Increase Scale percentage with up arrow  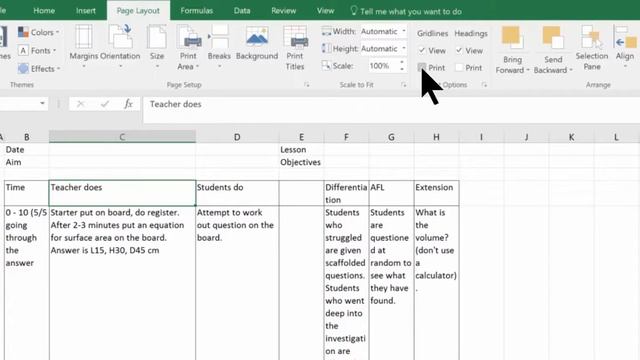tap(402, 62)
